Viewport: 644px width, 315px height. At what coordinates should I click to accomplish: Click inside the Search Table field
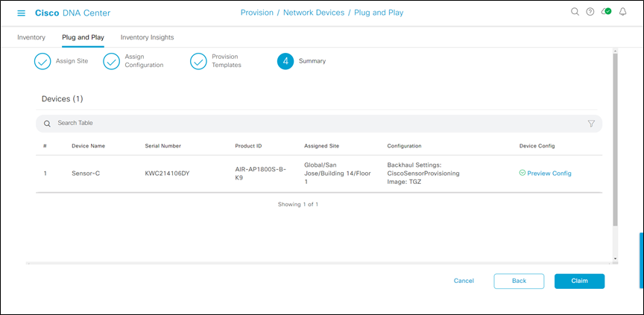coord(319,123)
